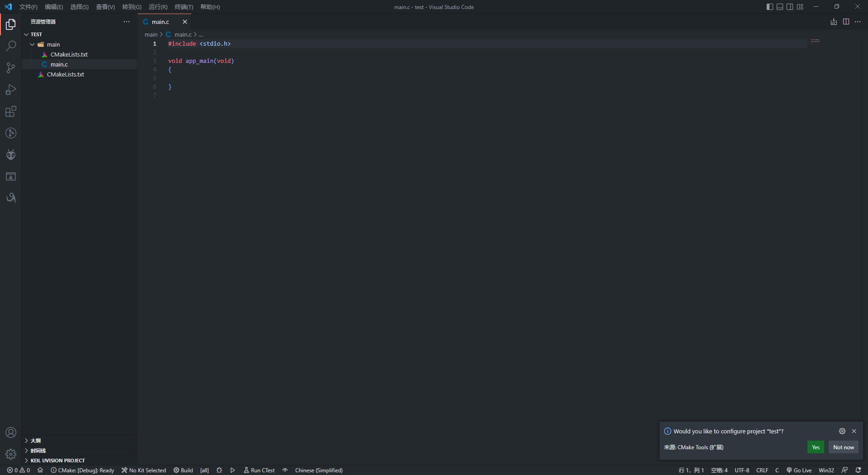Open the 编辑(E) menu
This screenshot has height=475, width=868.
coord(54,7)
